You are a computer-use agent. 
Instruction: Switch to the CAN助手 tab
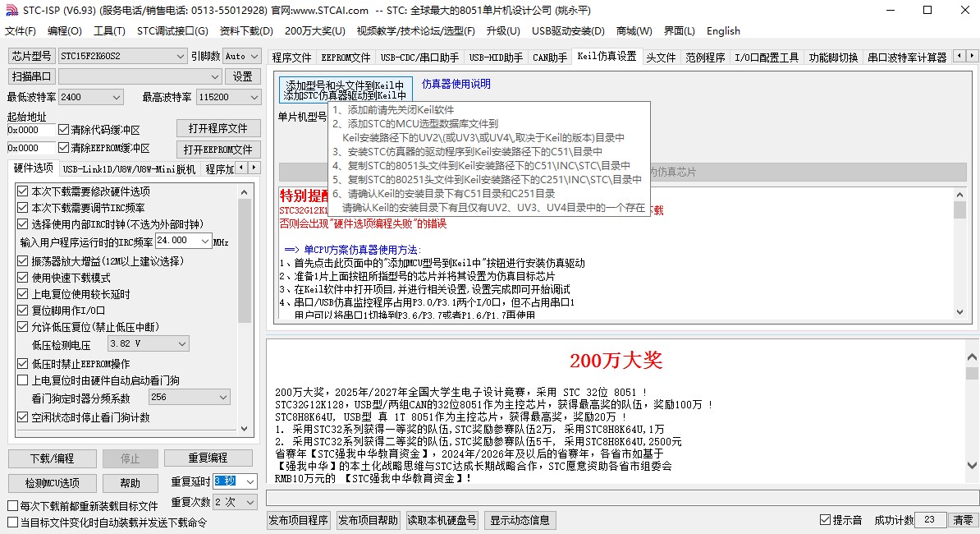550,58
